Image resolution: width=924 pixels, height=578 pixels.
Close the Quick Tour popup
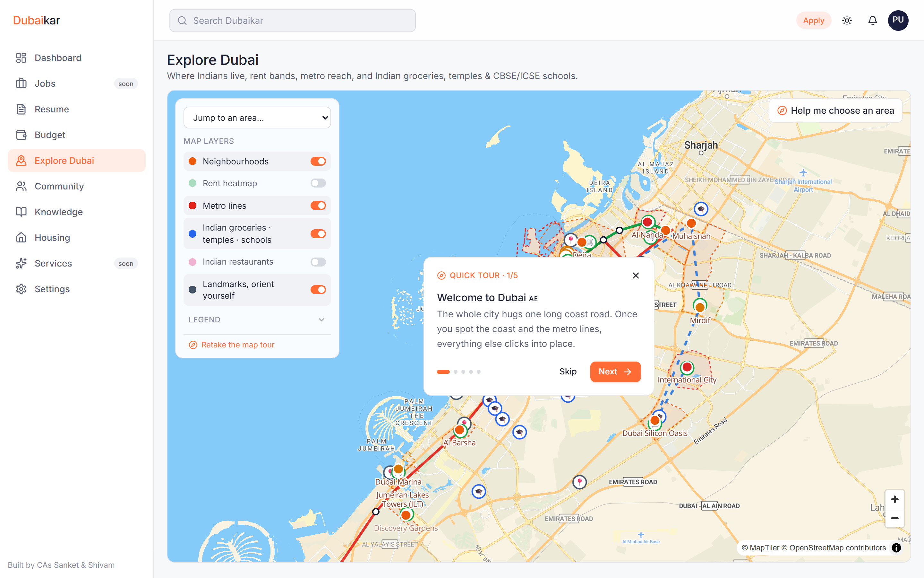point(636,275)
